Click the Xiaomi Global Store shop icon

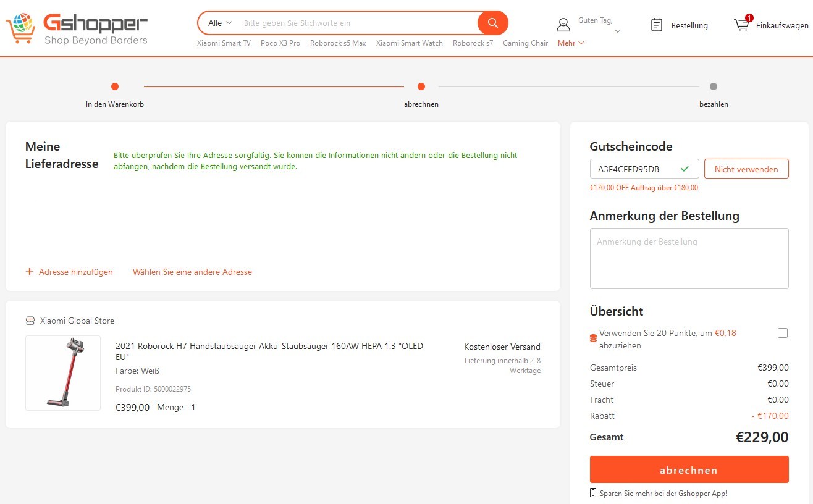pos(30,321)
